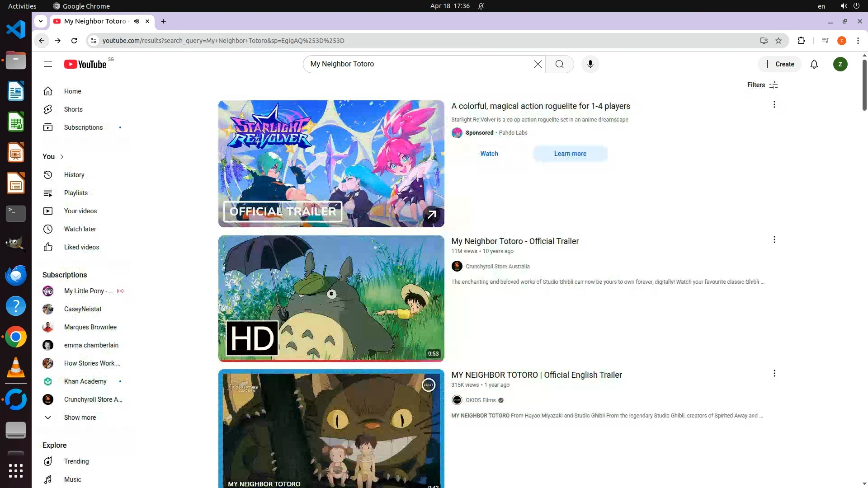Open the Trending explore page
The width and height of the screenshot is (868, 488).
(x=76, y=461)
